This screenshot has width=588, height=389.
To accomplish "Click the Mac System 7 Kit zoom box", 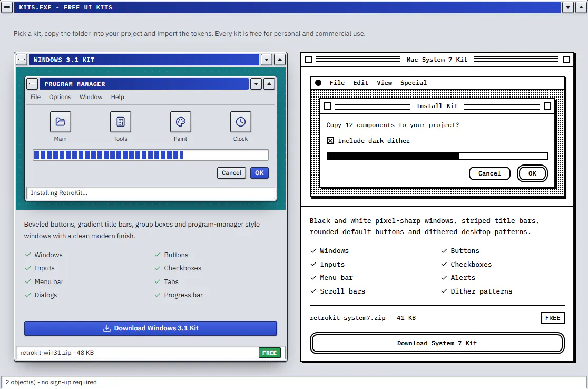I will coord(566,60).
